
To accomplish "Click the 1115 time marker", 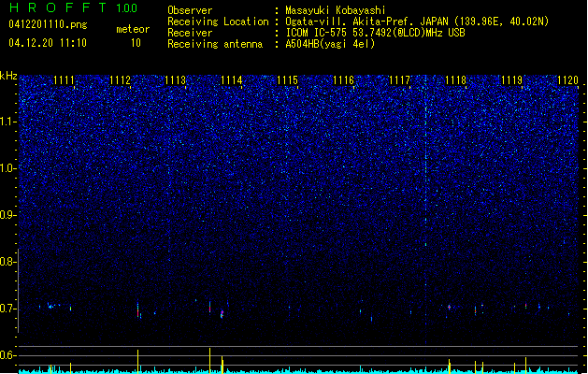I will tap(287, 80).
